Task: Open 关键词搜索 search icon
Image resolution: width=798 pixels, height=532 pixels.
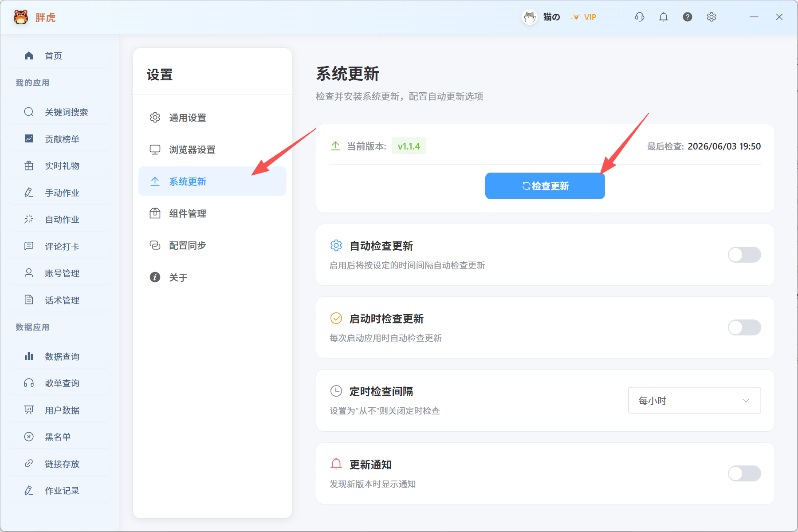Action: point(29,112)
